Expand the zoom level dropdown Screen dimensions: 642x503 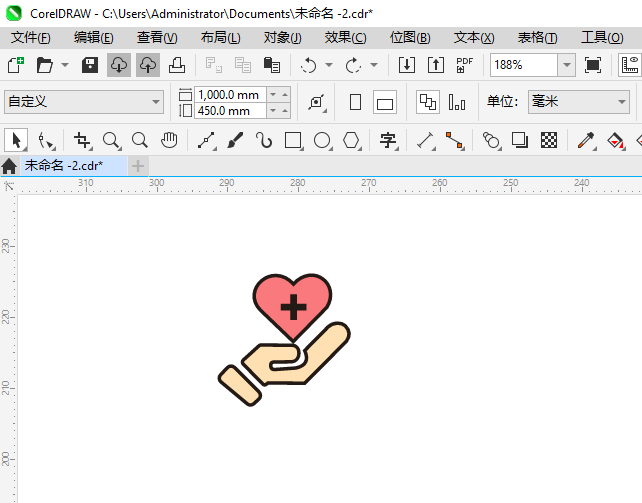(x=567, y=65)
